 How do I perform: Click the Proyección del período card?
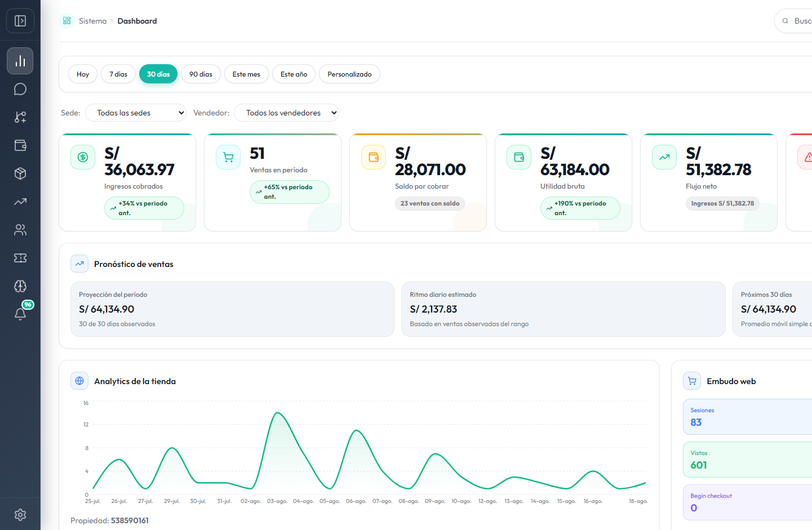(232, 309)
